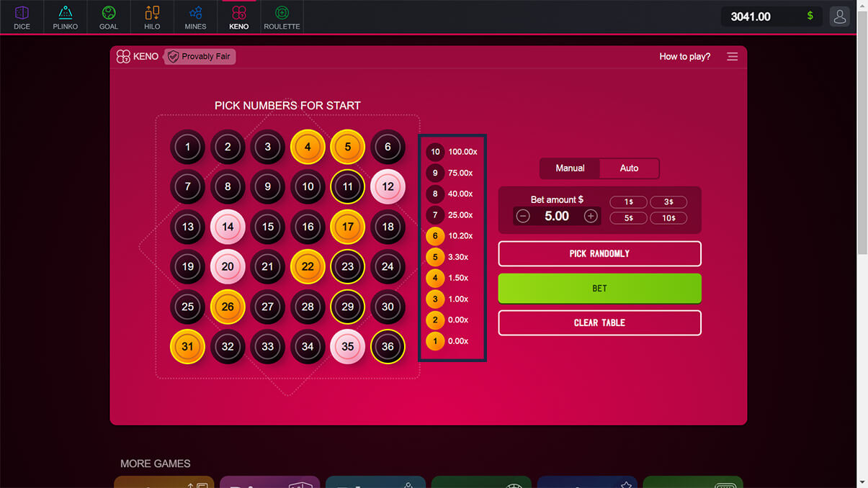
Task: Decrease bet amount with minus button
Action: pos(523,216)
